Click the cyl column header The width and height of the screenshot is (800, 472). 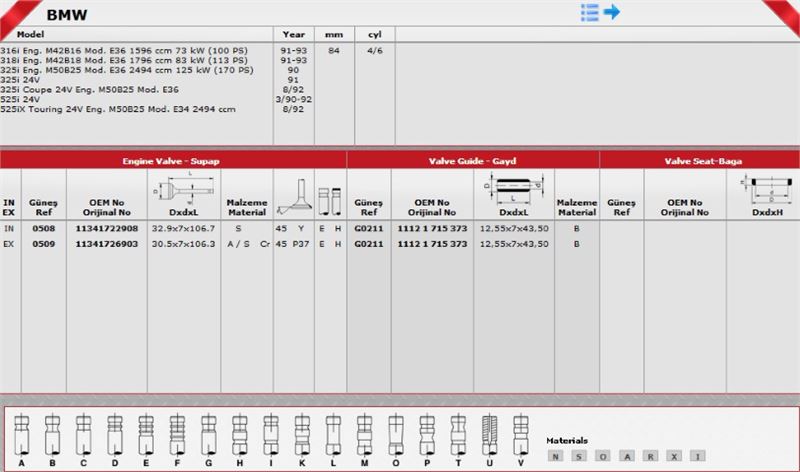(375, 34)
